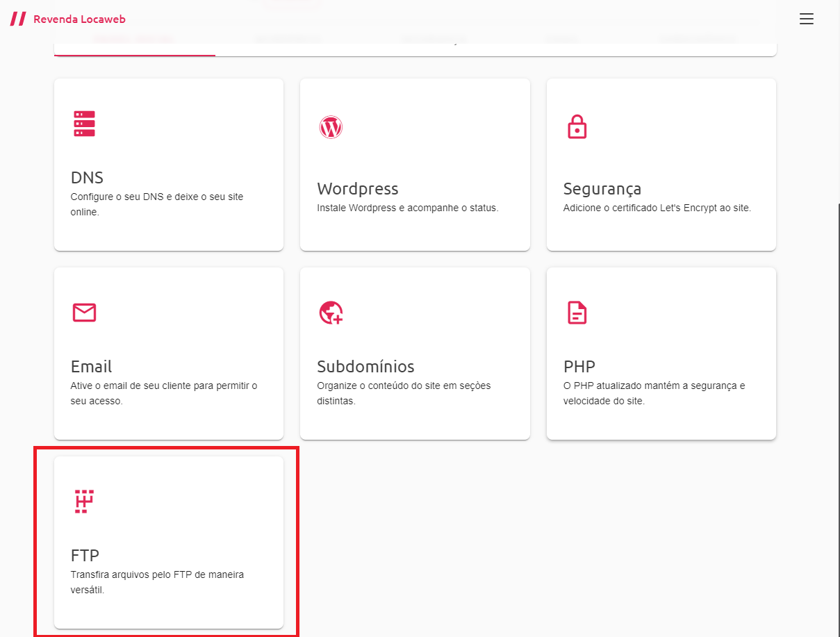Click 'Instale Wordpress e acompanhe o status' text
Screen dimensions: 840x637
pos(408,208)
